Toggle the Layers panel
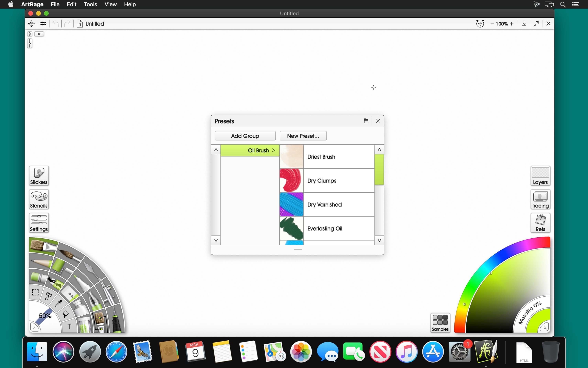588x368 pixels. pyautogui.click(x=540, y=176)
